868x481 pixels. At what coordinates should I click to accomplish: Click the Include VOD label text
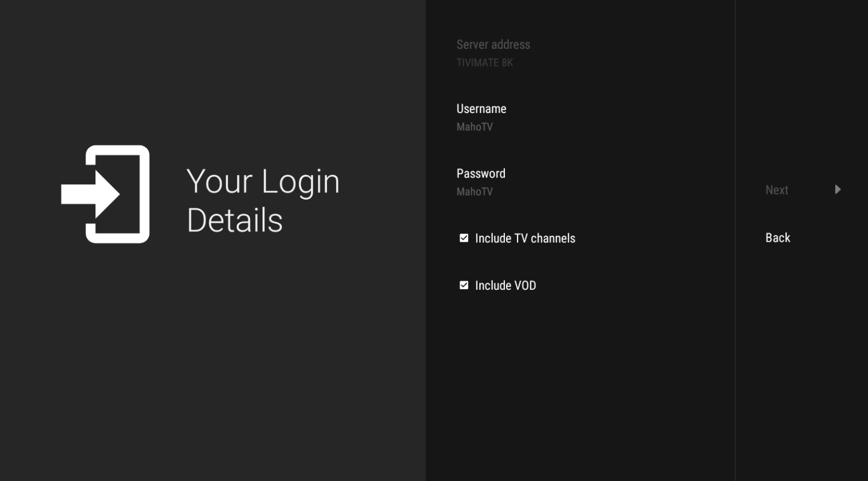505,285
